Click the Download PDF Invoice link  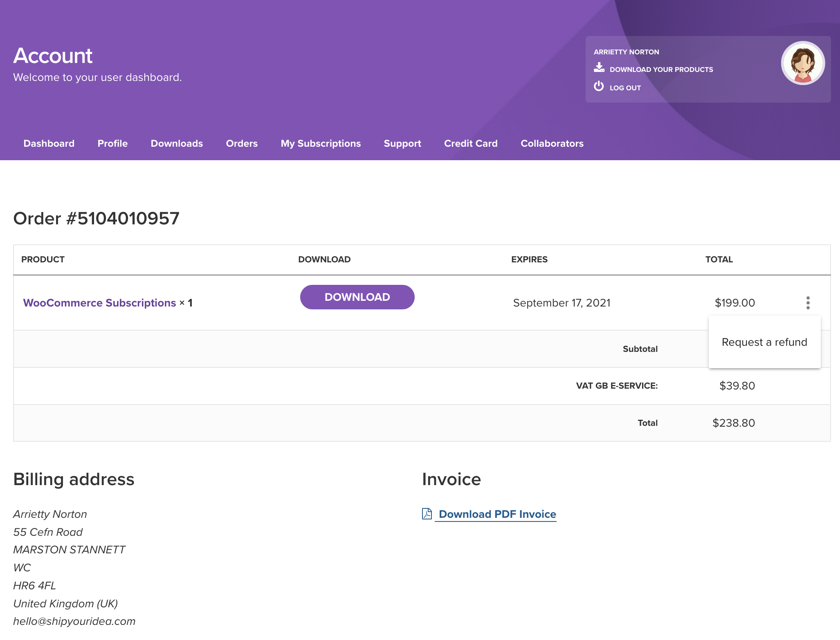(497, 514)
